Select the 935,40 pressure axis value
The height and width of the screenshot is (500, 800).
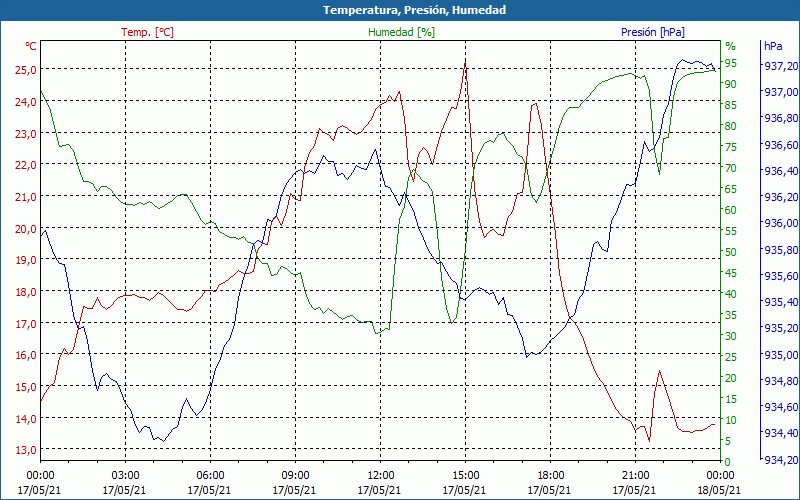[782, 302]
